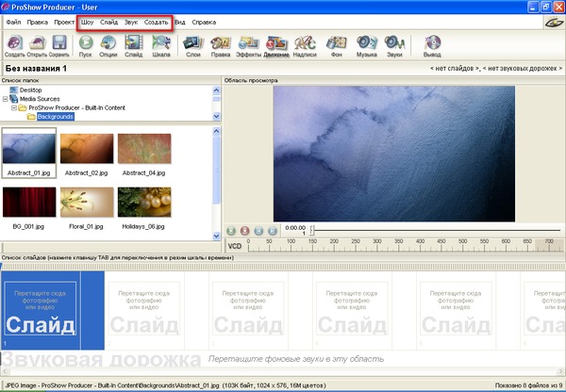566x392 pixels.
Task: Switch view with the Шкала icon
Action: click(x=161, y=46)
